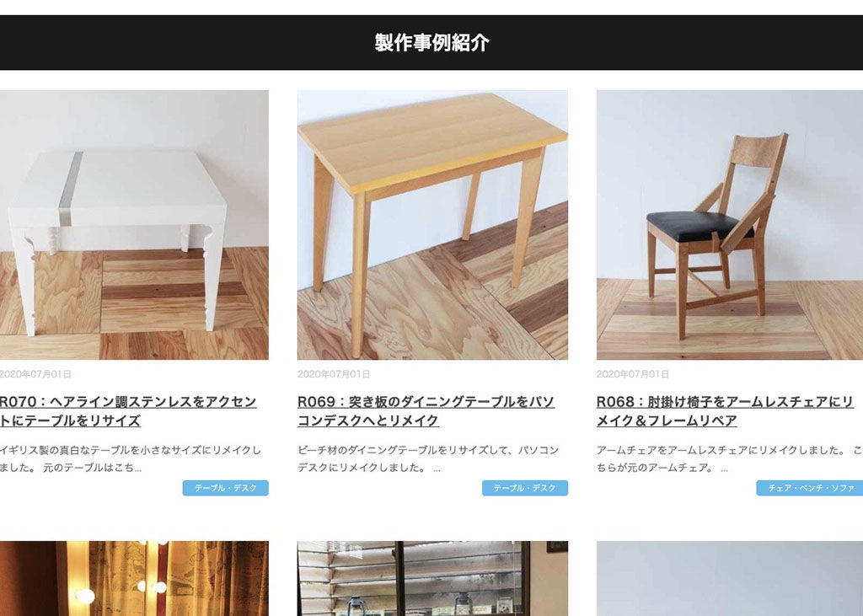
Task: Click the read-more ellipsis in R069 excerpt
Action: tap(437, 469)
